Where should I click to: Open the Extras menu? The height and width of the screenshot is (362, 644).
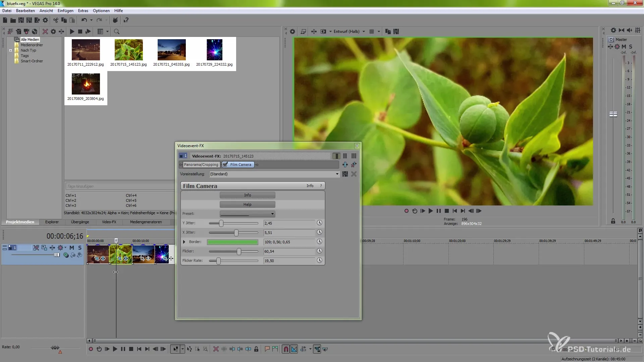[x=83, y=11]
